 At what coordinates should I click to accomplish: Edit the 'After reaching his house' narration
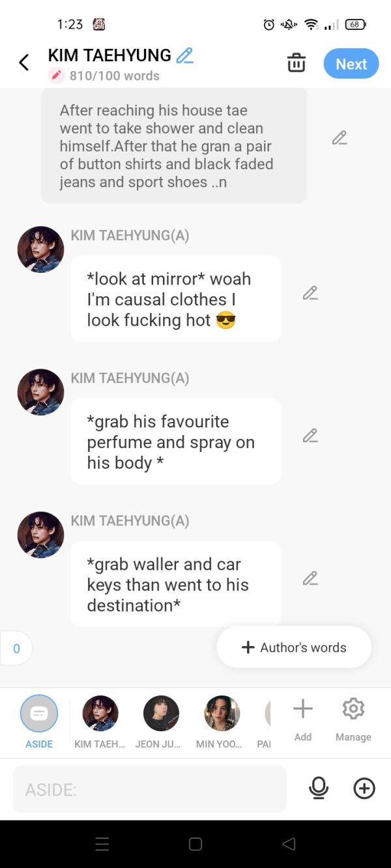pyautogui.click(x=339, y=137)
